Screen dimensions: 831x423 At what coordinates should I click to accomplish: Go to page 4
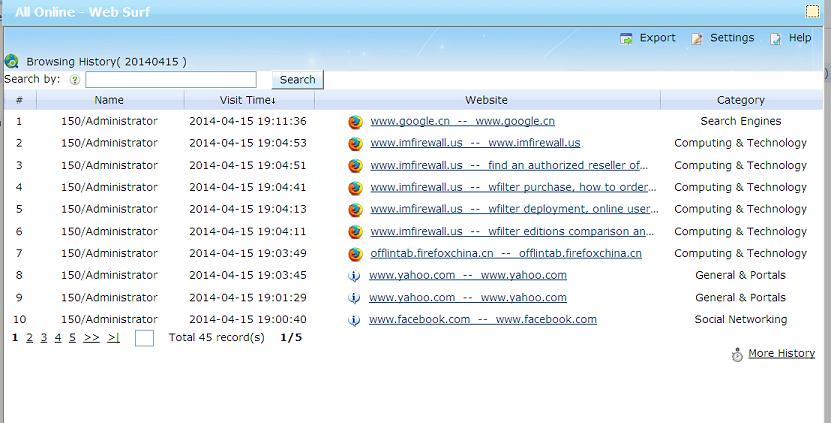pos(58,337)
